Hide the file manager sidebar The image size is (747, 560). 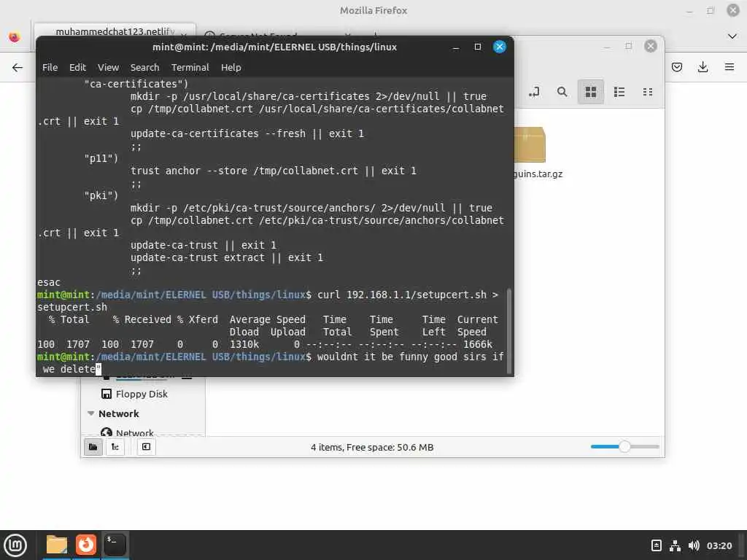146,447
